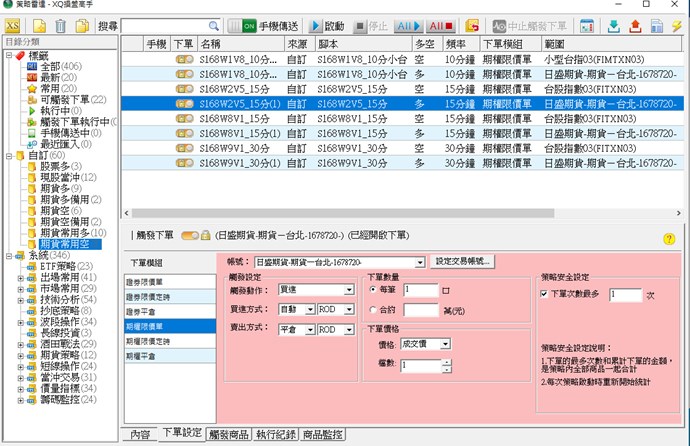This screenshot has height=446, width=690.
Task: Click the new document icon in the toolbar
Action: [x=39, y=25]
